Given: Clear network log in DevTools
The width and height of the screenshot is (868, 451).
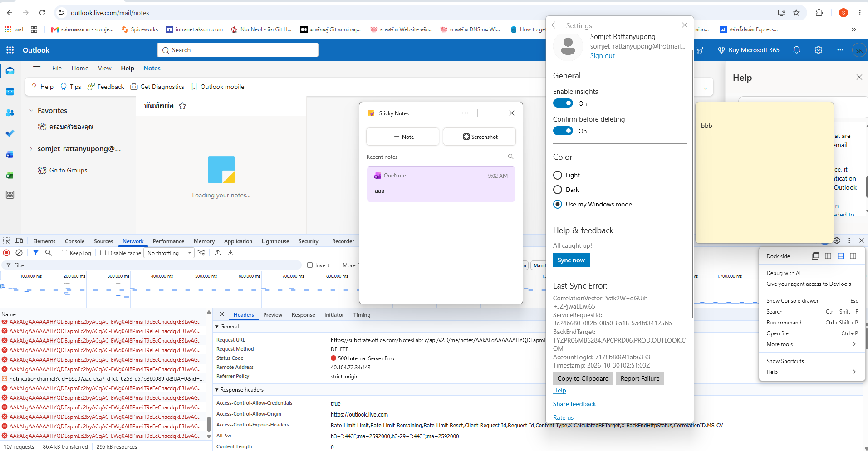Looking at the screenshot, I should [x=19, y=253].
